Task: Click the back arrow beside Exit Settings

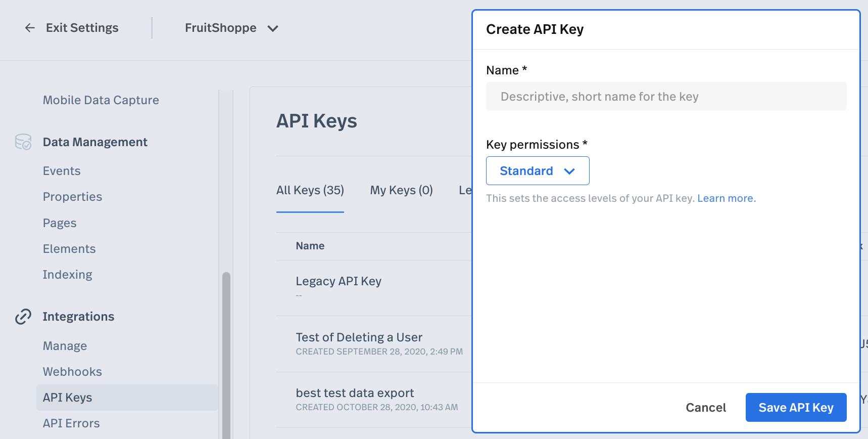Action: pyautogui.click(x=30, y=28)
